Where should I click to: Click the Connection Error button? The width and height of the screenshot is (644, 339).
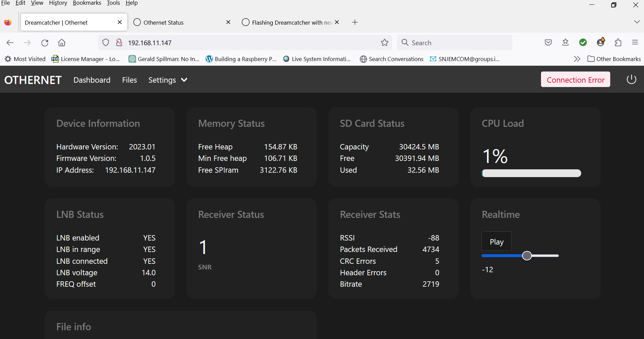pos(575,80)
